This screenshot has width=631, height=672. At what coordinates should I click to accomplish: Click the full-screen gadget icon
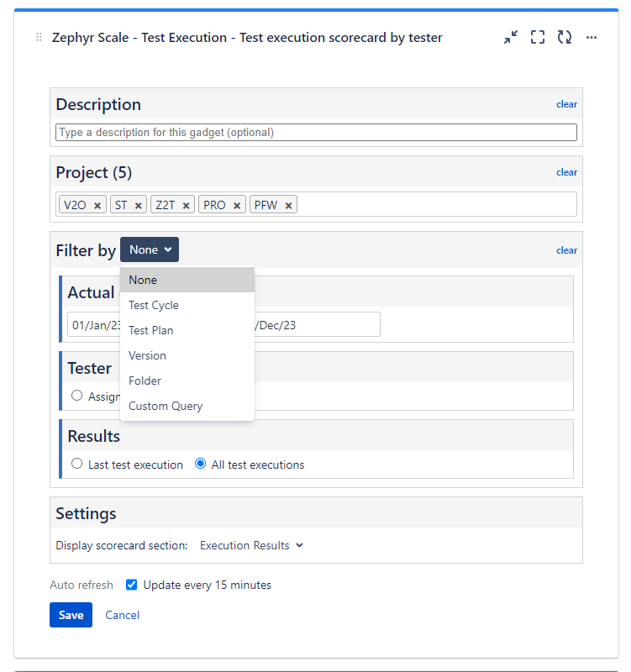pyautogui.click(x=538, y=37)
